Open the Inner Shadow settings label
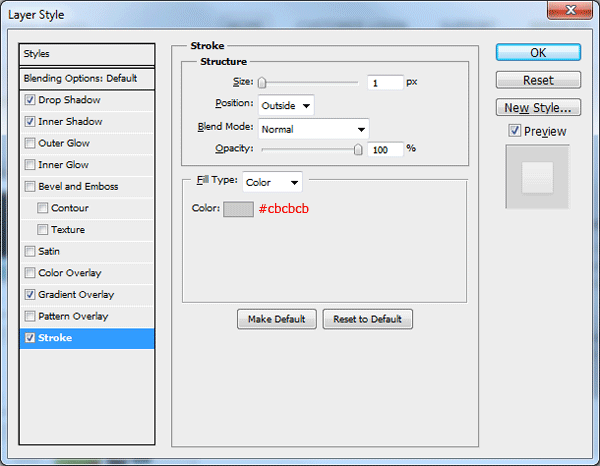Screen dimensions: 600x466 tap(70, 122)
